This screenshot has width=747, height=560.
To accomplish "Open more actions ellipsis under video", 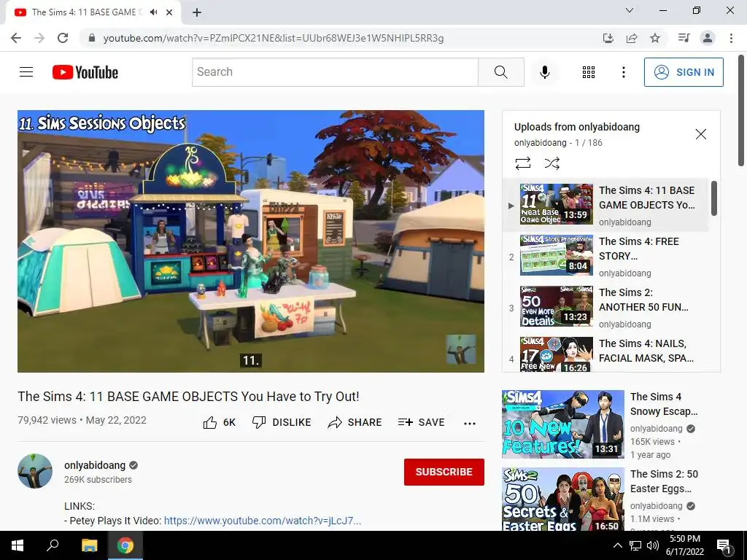I will tap(470, 424).
